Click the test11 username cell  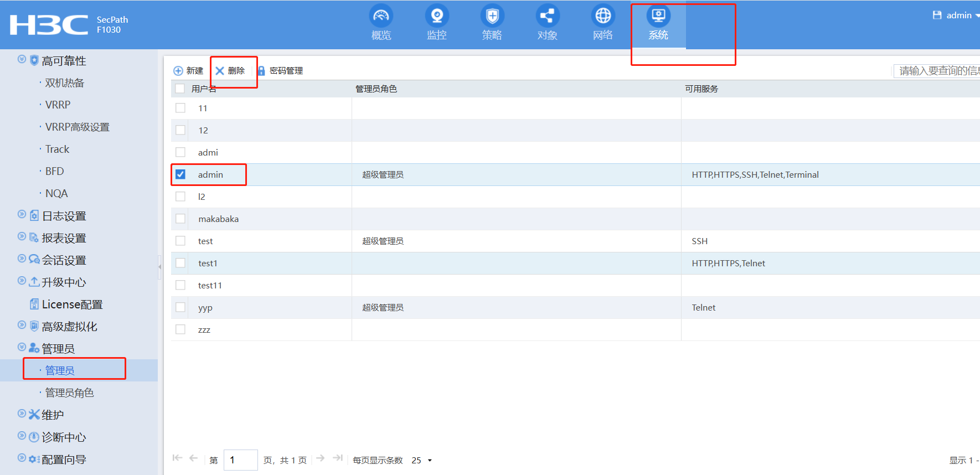[210, 285]
